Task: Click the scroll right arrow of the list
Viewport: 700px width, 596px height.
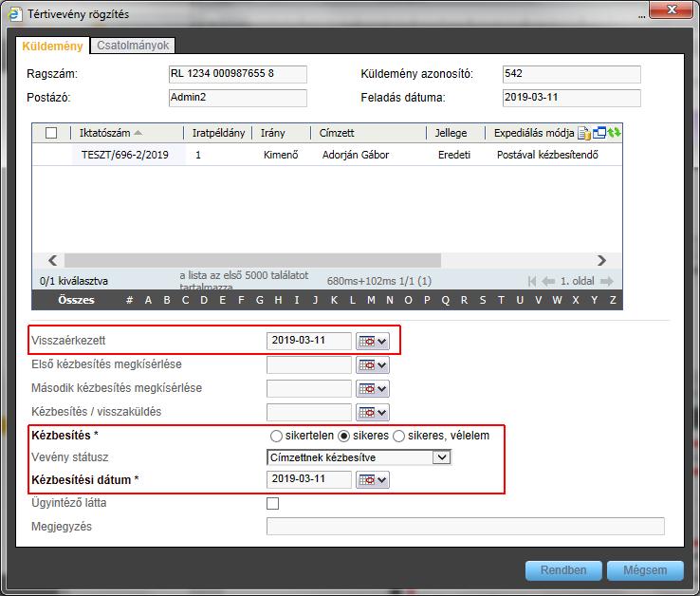Action: (x=601, y=260)
